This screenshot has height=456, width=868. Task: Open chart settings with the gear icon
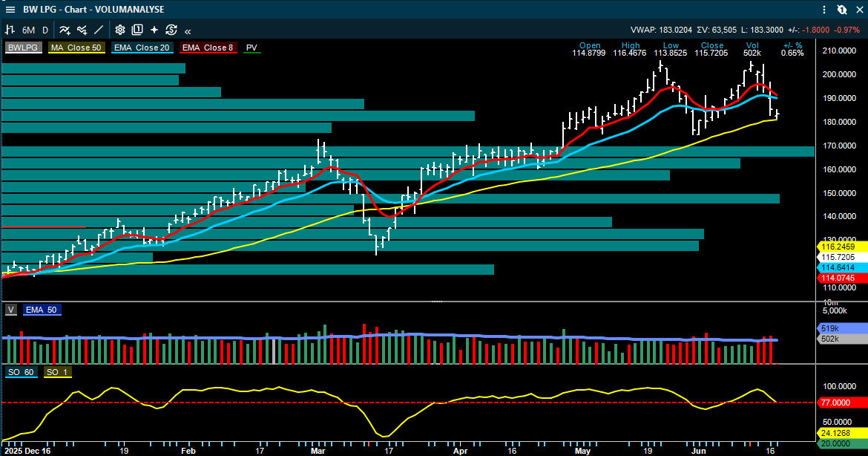coord(120,30)
